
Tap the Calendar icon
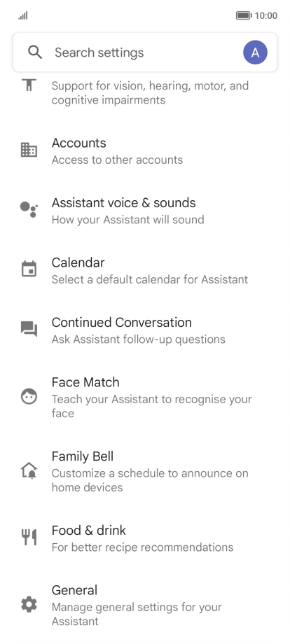point(29,269)
